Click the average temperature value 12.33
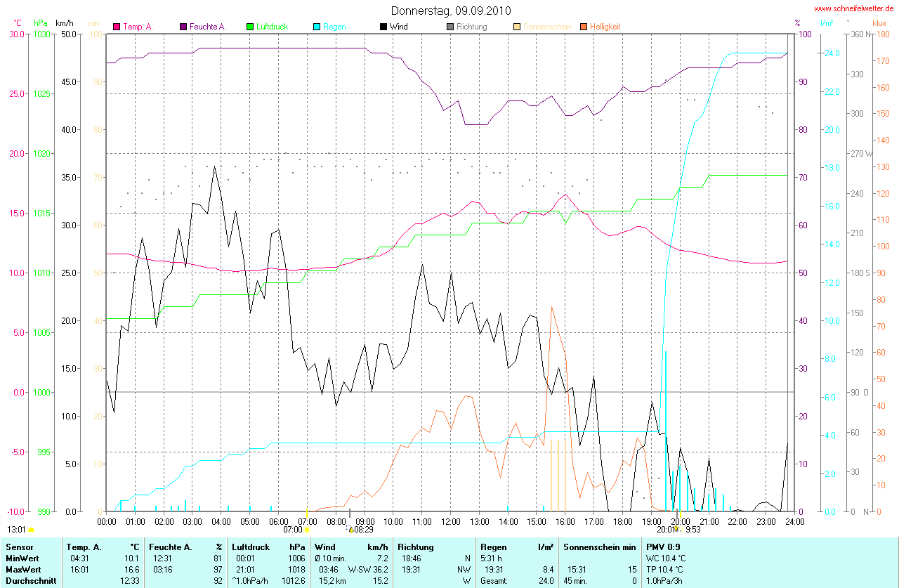Image resolution: width=899 pixels, height=588 pixels. [130, 580]
